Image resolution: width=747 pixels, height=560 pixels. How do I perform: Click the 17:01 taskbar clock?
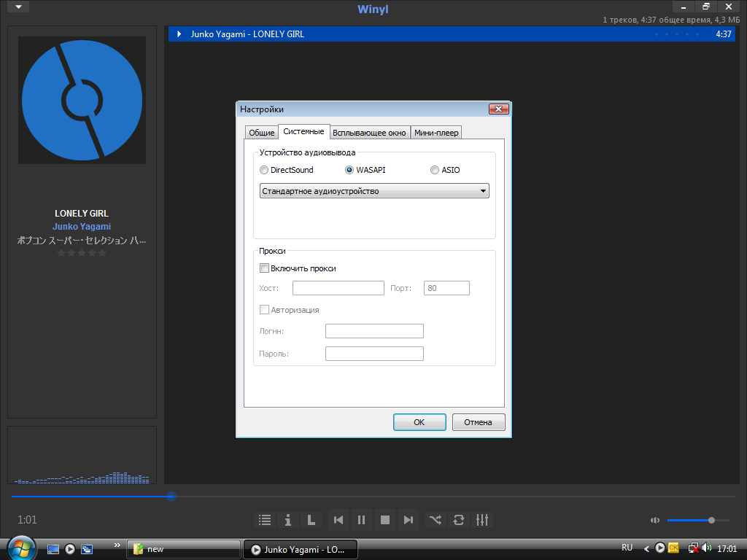tap(727, 549)
